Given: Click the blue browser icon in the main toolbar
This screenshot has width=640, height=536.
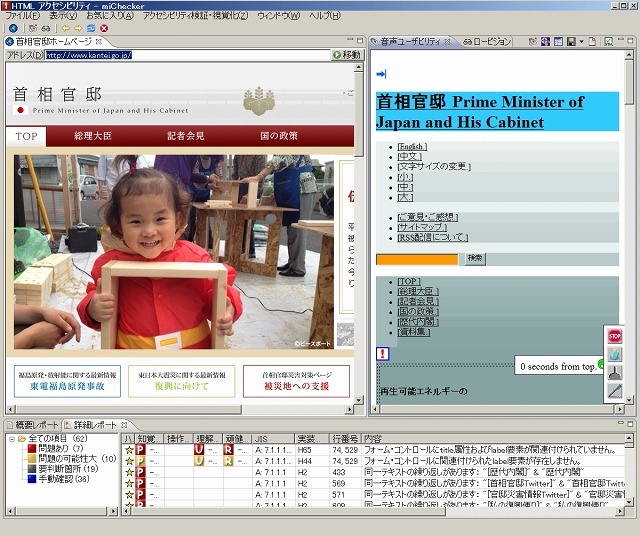Looking at the screenshot, I should pyautogui.click(x=13, y=28).
